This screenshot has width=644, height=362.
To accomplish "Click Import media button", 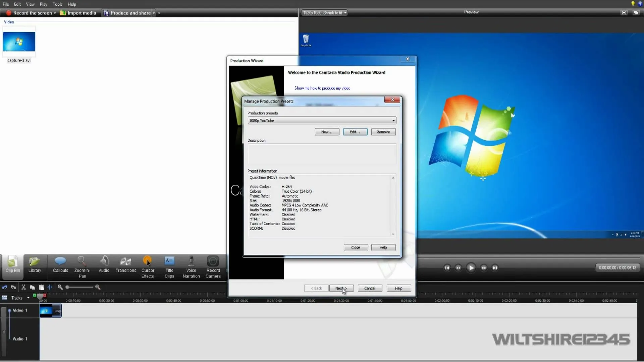I will tap(78, 13).
